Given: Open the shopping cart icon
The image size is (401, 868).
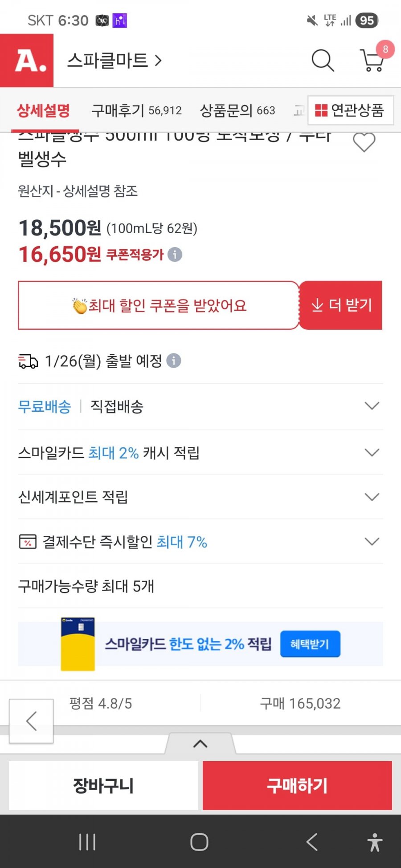Looking at the screenshot, I should (372, 61).
